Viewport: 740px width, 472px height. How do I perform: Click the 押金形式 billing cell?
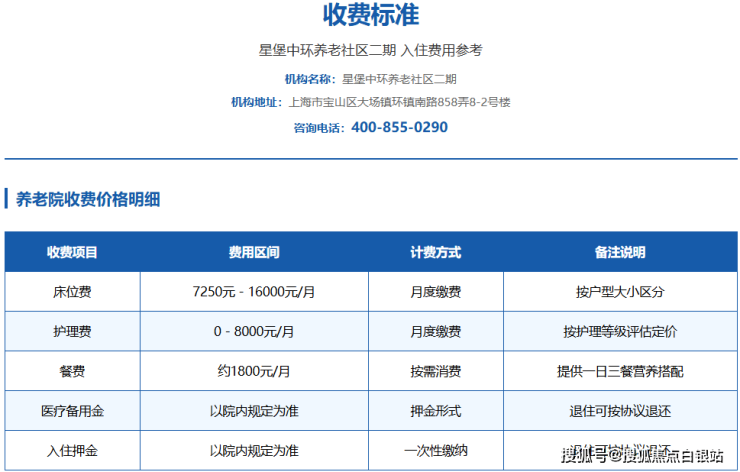[x=436, y=411]
